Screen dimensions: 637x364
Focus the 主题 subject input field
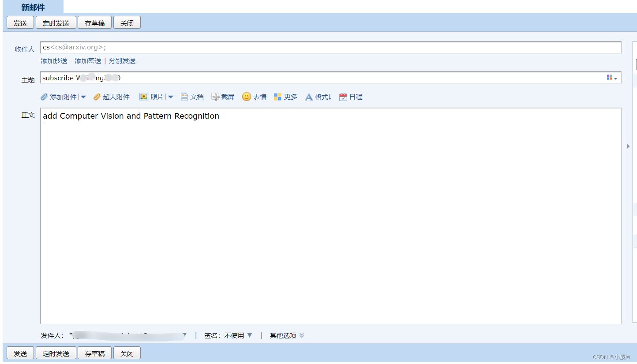[x=331, y=78]
